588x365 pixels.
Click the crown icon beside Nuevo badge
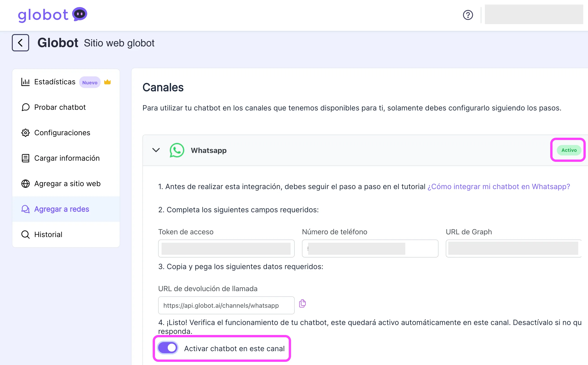tap(107, 82)
